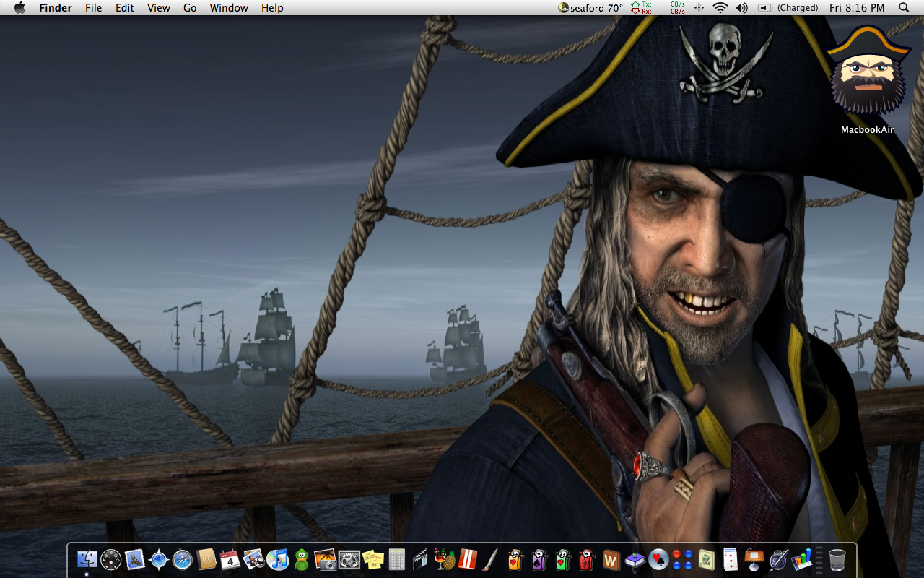Open the Help menu
The image size is (924, 578).
272,8
